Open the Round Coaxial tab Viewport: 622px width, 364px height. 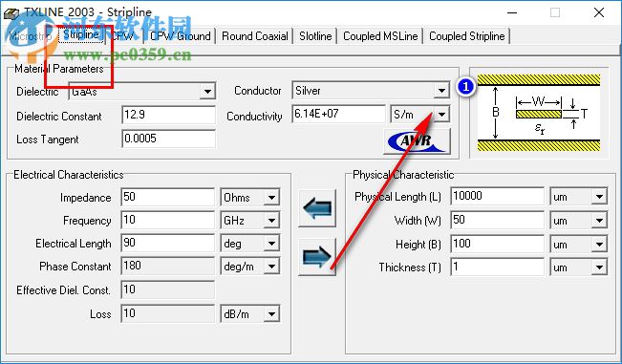pos(255,36)
